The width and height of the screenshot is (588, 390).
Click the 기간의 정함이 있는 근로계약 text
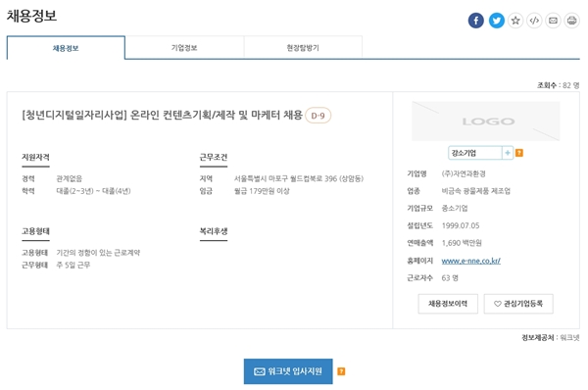click(98, 253)
